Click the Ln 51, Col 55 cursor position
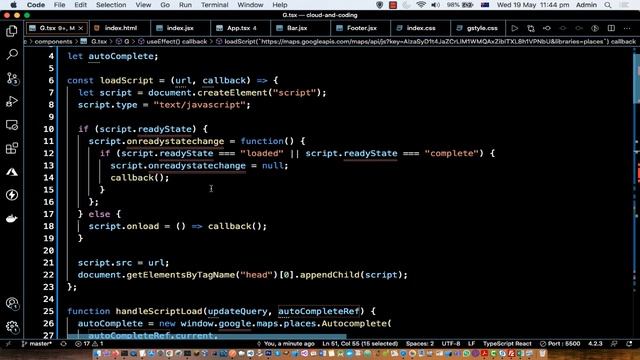Viewport: 640px width, 360px height. click(360, 344)
